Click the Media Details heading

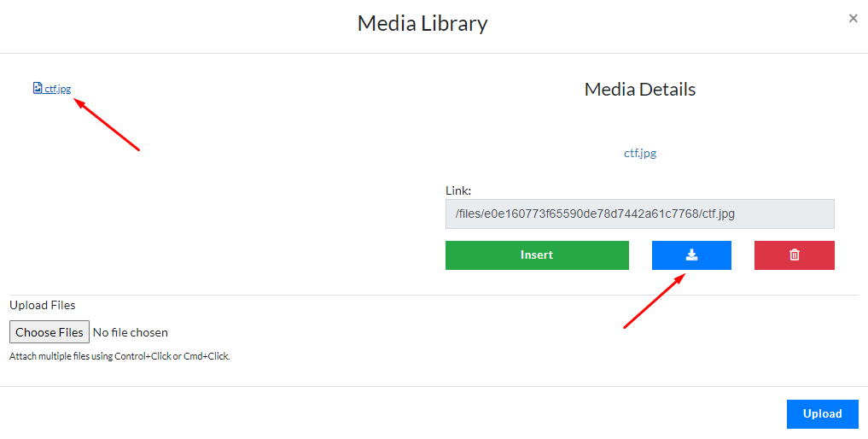pos(639,90)
